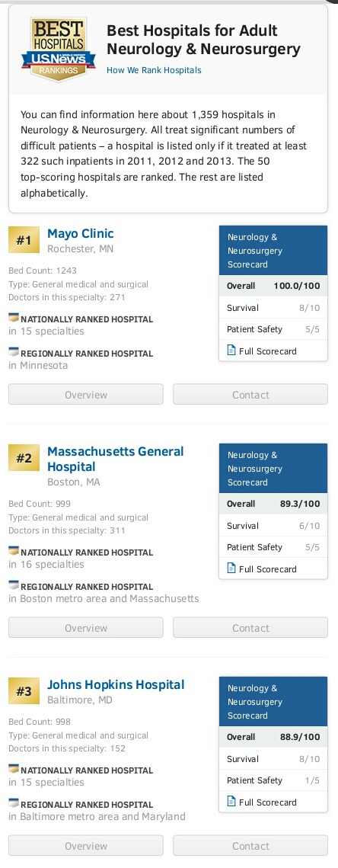Click Overview button under Massachusetts General Hospital
Screen dimensions: 338x868
coord(86,628)
